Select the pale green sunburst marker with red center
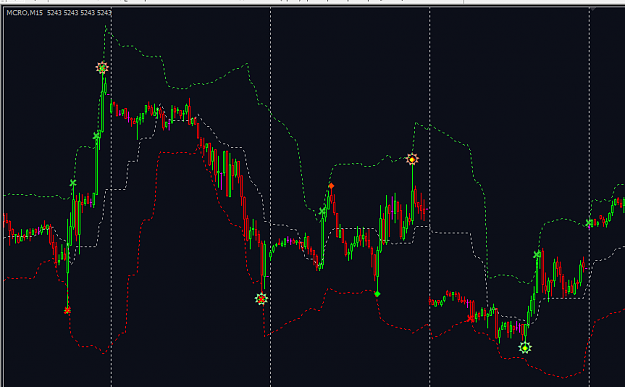 [261, 299]
